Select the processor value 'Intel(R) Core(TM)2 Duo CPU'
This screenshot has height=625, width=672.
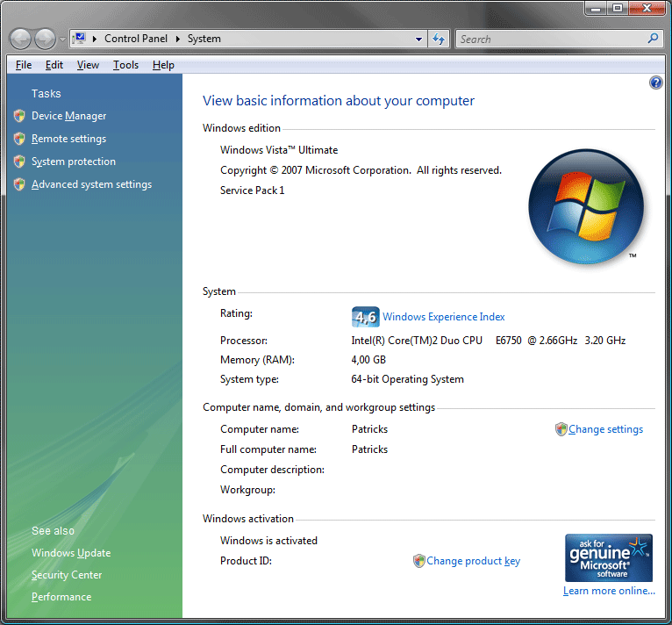(417, 341)
